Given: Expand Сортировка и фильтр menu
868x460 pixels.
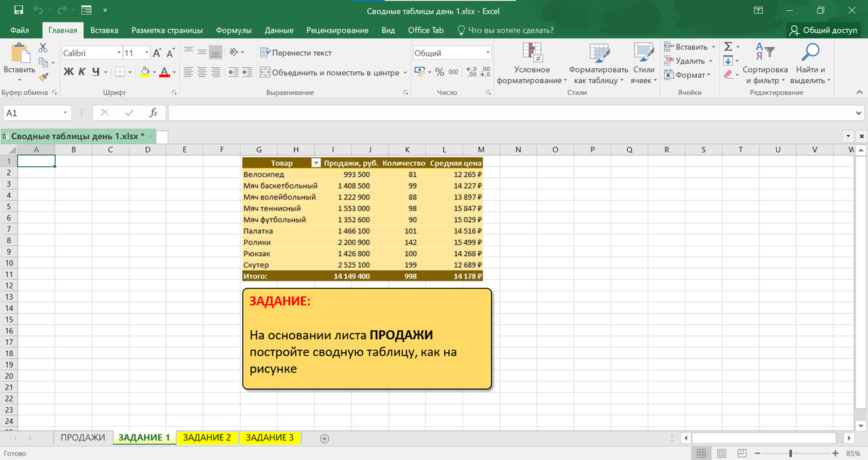Looking at the screenshot, I should [x=765, y=64].
